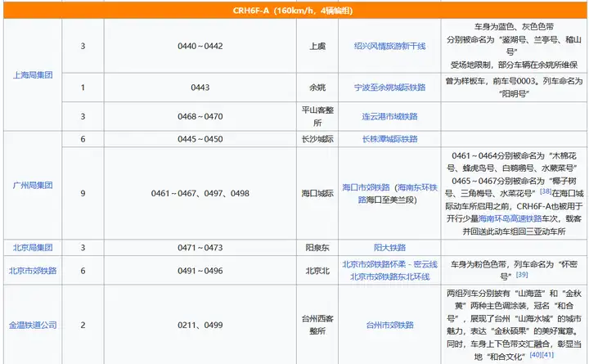Open 绍兴风情旅游新干线 link

click(389, 46)
